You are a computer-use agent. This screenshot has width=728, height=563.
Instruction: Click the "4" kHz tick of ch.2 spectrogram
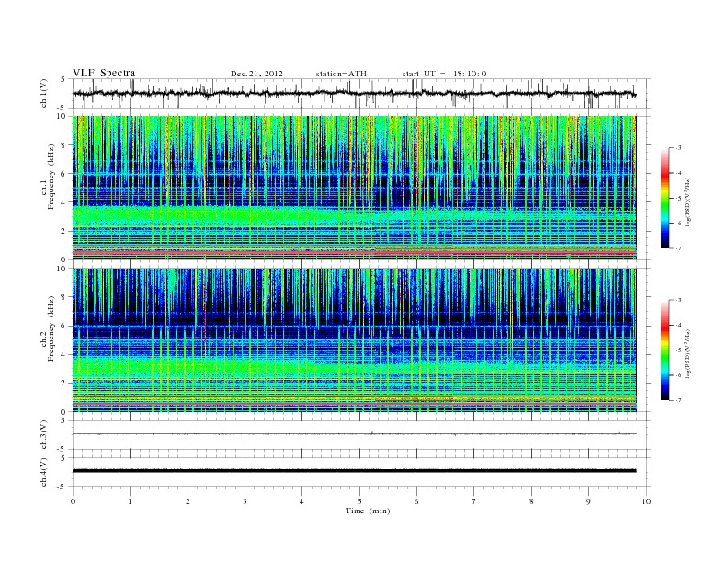point(63,354)
